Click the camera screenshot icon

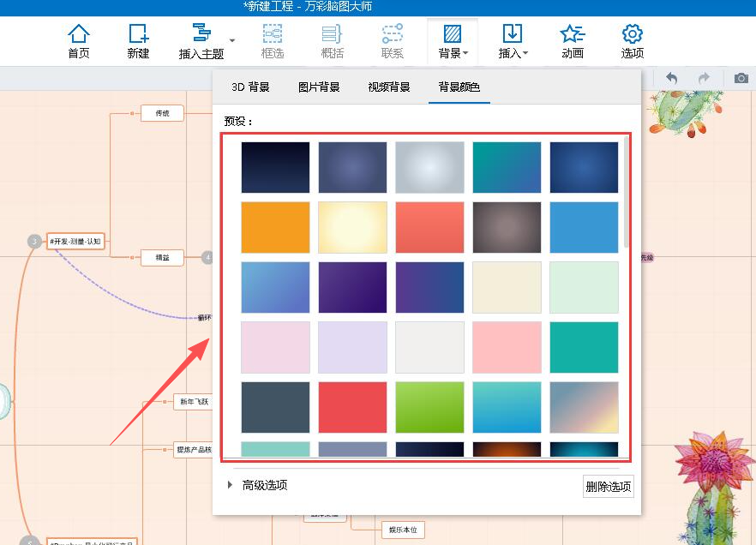coord(741,78)
